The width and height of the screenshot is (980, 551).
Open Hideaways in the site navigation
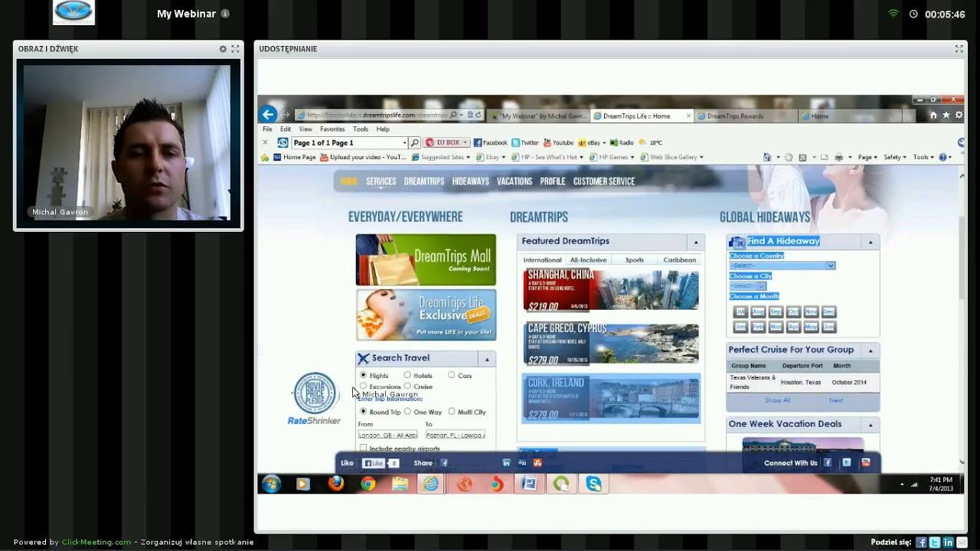tap(470, 181)
